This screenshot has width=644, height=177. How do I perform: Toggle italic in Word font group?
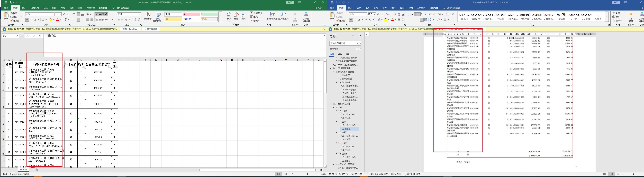pos(355,19)
